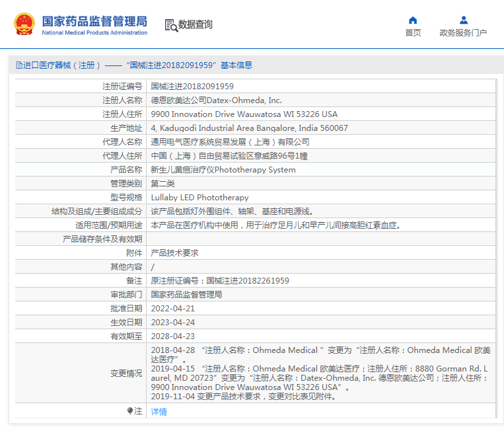Click product name 新生儿黄疸治疗仪Phototherapy System

click(223, 170)
